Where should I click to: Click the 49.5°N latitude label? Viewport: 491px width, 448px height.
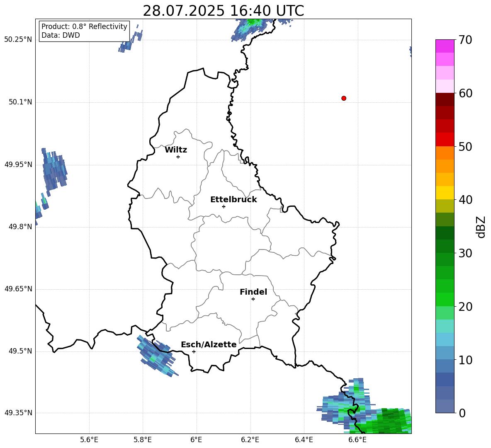20,351
